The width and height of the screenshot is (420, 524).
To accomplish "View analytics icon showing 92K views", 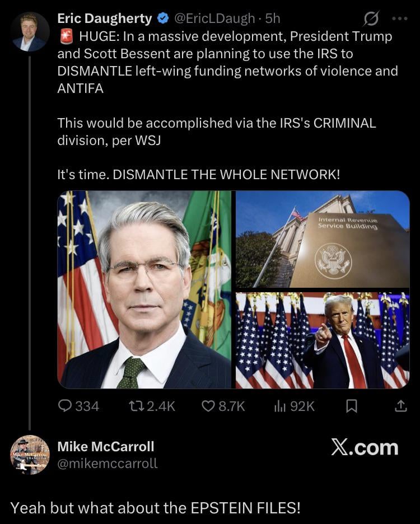I will 294,406.
